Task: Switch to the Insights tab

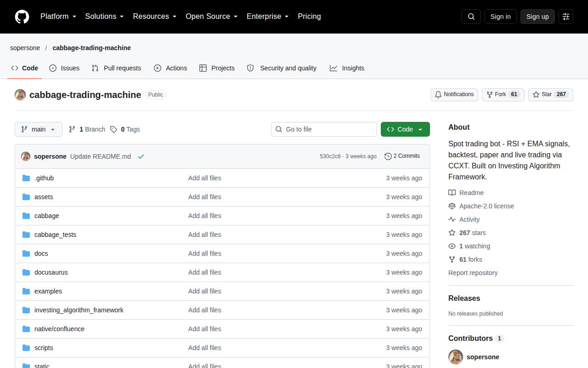Action: [347, 68]
